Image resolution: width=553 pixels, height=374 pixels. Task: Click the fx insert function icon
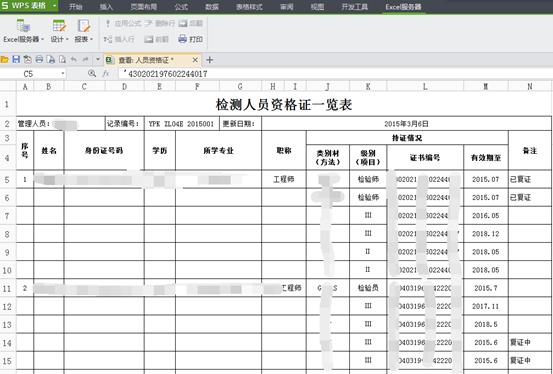[x=106, y=73]
